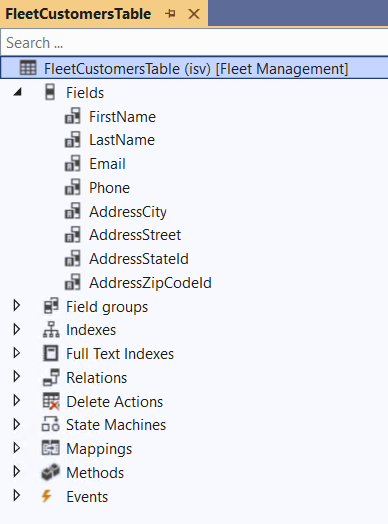Viewport: 388px width, 524px height.
Task: Select the AddressStreet field label
Action: tap(135, 235)
